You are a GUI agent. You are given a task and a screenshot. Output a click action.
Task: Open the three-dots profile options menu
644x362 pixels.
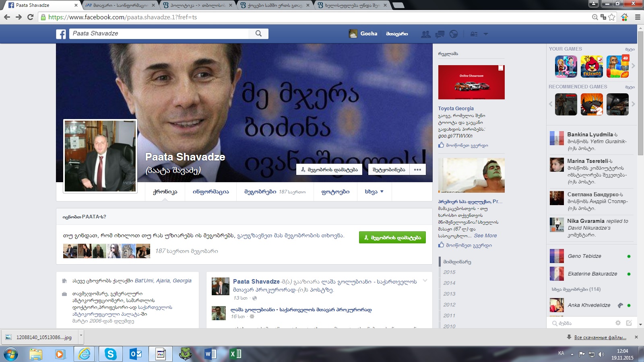pyautogui.click(x=417, y=170)
